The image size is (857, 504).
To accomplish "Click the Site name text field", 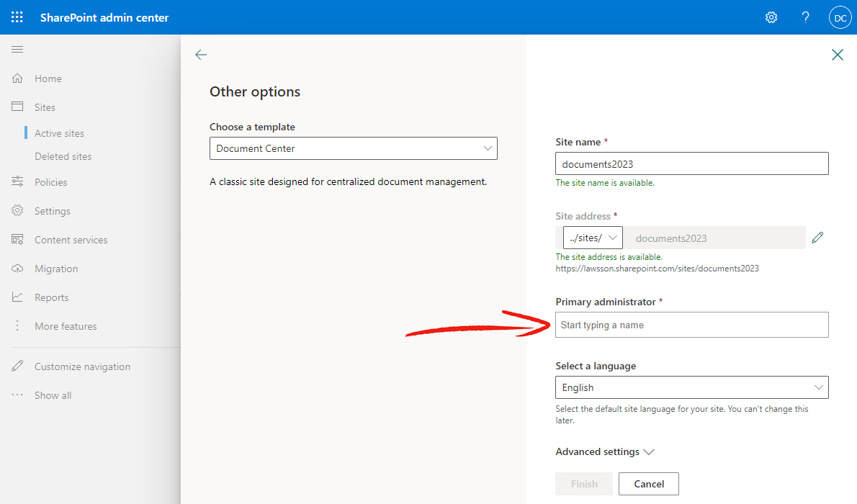I will pos(692,164).
